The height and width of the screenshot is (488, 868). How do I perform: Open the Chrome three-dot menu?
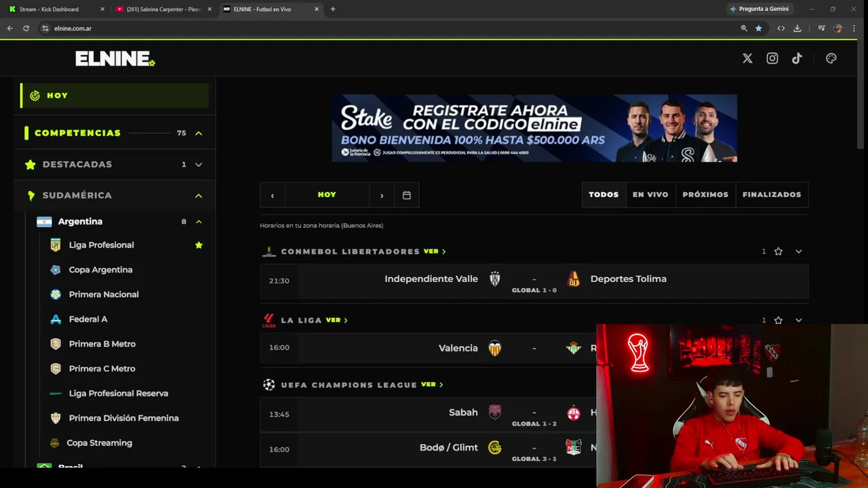(x=854, y=28)
